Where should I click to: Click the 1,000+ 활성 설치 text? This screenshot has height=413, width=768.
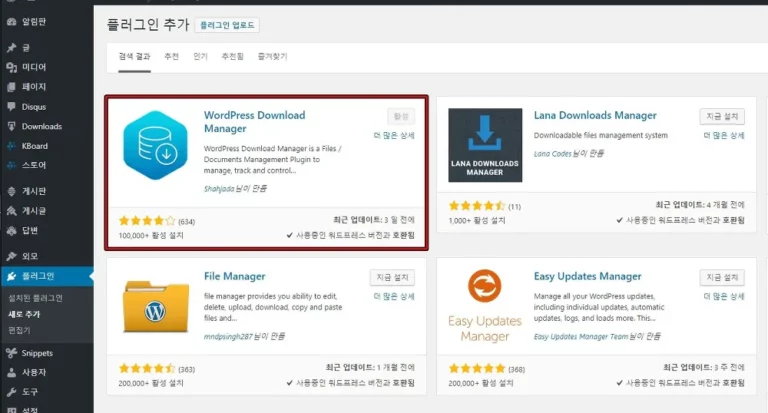point(477,220)
